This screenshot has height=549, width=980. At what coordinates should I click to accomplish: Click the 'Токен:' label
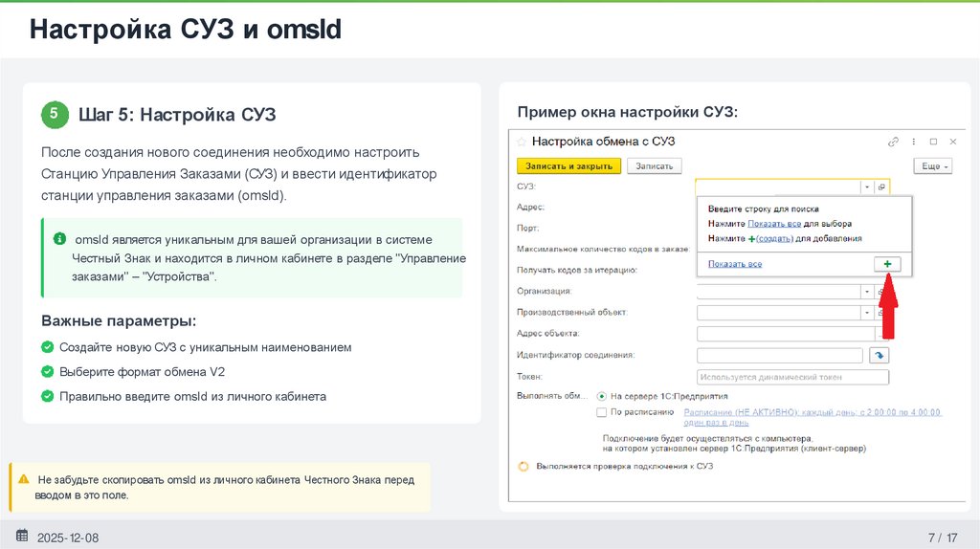[529, 377]
